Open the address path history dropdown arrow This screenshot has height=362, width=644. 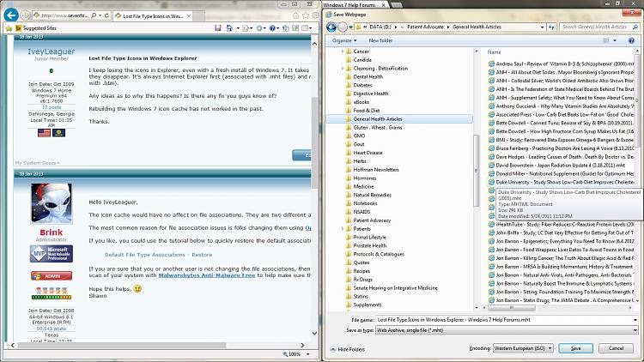[x=542, y=27]
